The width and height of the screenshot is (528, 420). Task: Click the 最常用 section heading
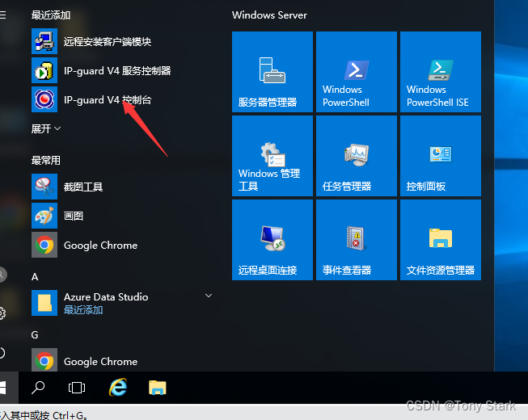point(46,161)
